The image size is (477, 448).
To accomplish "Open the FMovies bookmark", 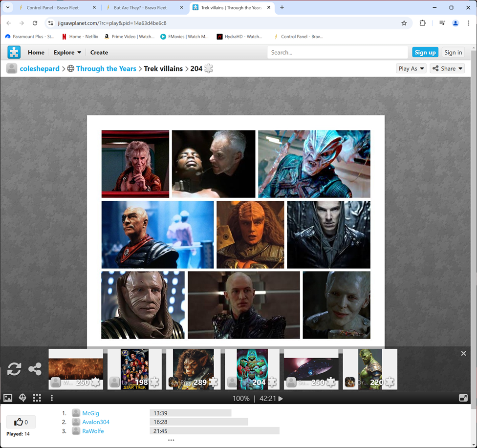I will (x=185, y=37).
